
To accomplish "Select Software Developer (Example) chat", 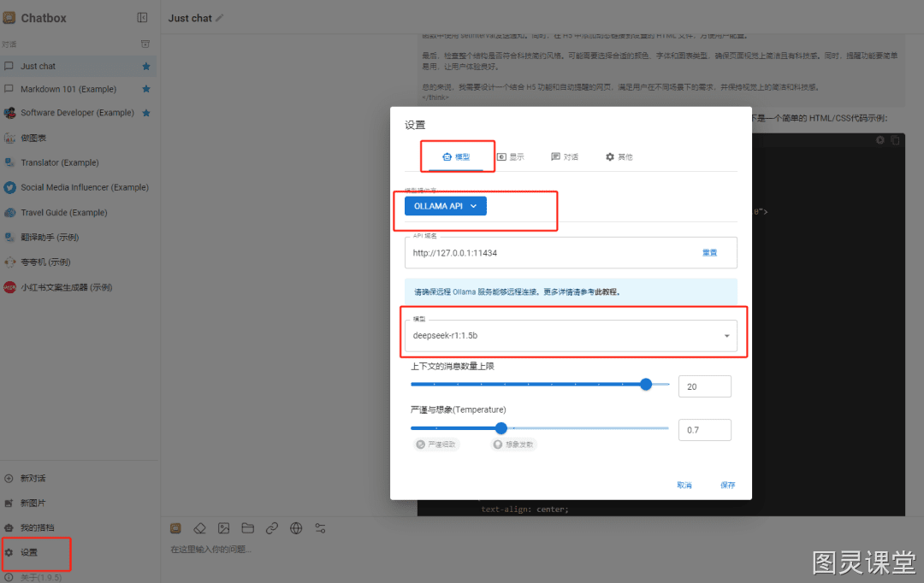I will [x=79, y=113].
